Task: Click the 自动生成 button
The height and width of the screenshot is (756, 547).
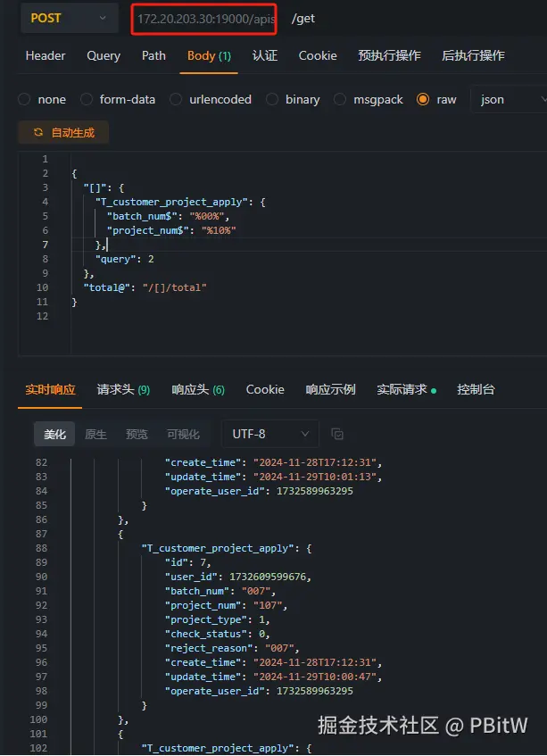Action: tap(63, 132)
